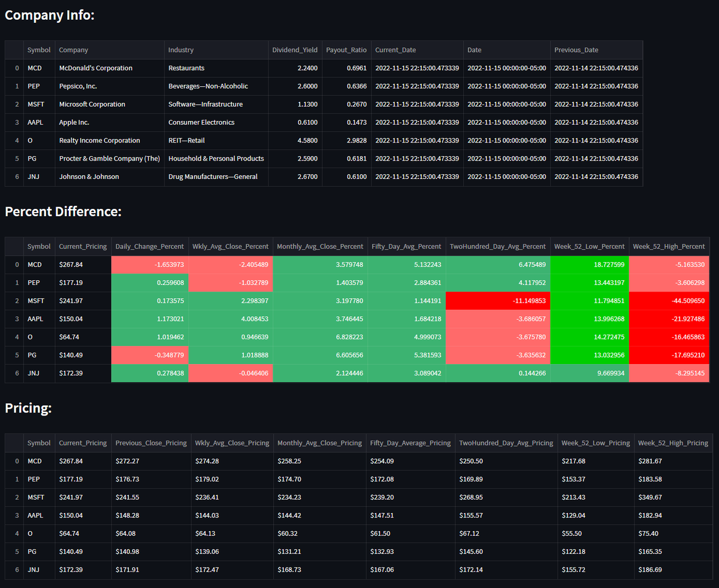Select the Fifty_Day_Avg_Percent column header
This screenshot has width=719, height=588.
pyautogui.click(x=406, y=246)
